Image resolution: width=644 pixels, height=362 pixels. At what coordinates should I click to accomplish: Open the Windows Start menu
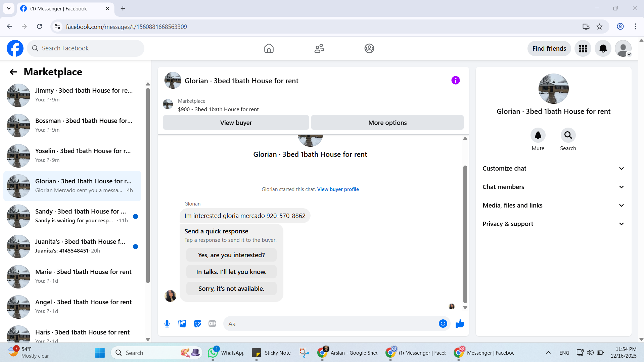(100, 353)
